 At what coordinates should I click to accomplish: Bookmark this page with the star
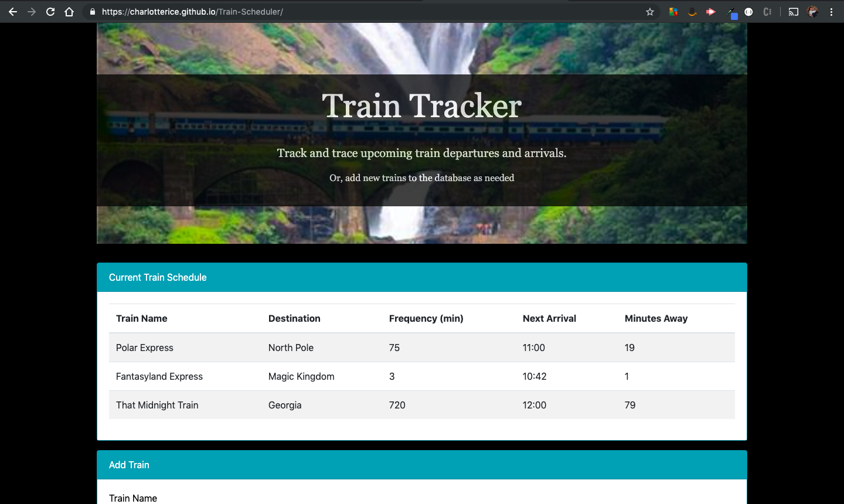pos(650,12)
